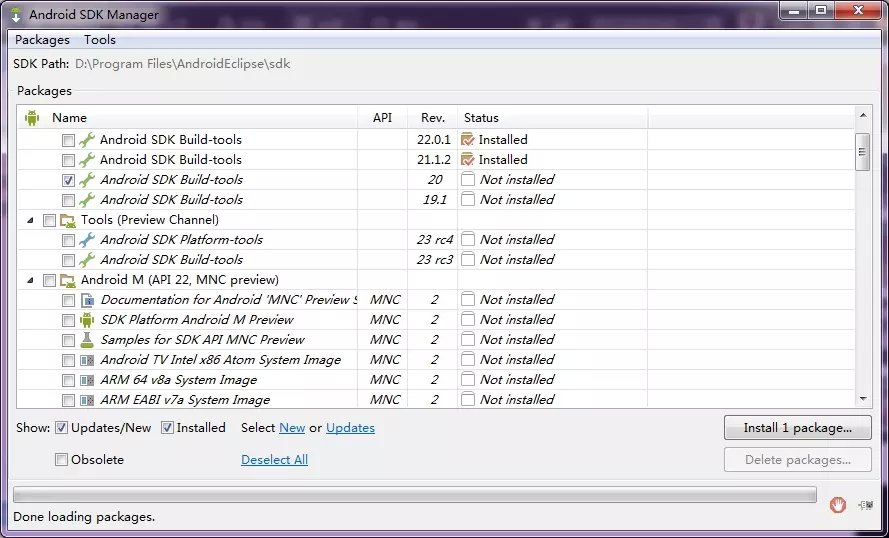Click the Install 1 package button

coord(798,428)
